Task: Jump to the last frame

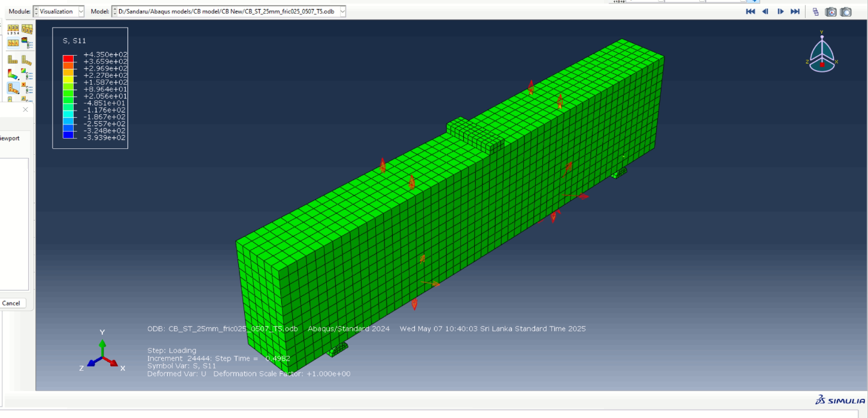Action: click(x=795, y=11)
